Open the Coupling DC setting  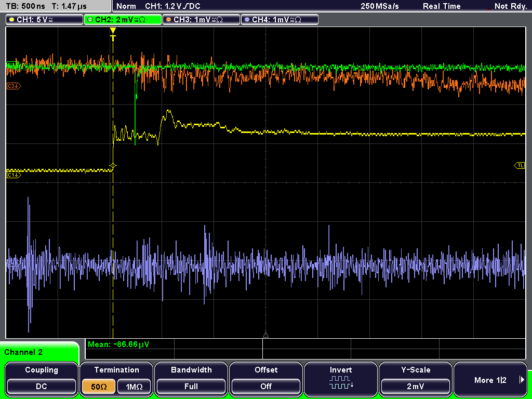point(42,379)
